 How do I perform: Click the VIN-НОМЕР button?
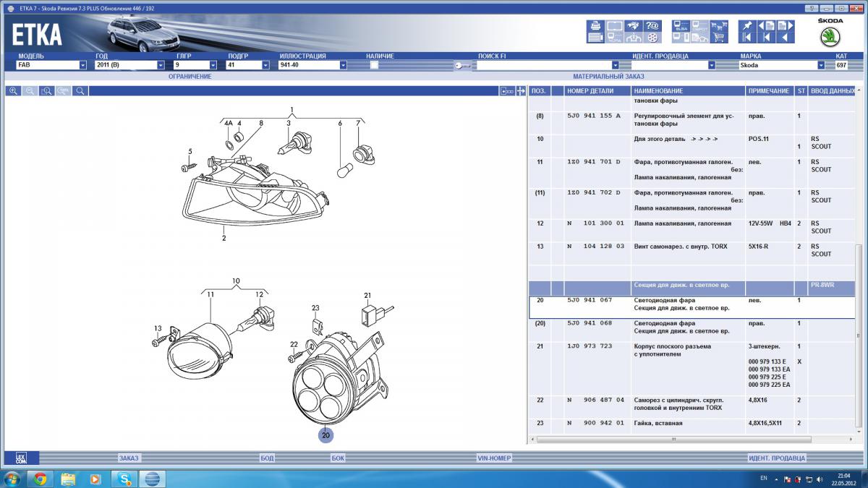(494, 458)
